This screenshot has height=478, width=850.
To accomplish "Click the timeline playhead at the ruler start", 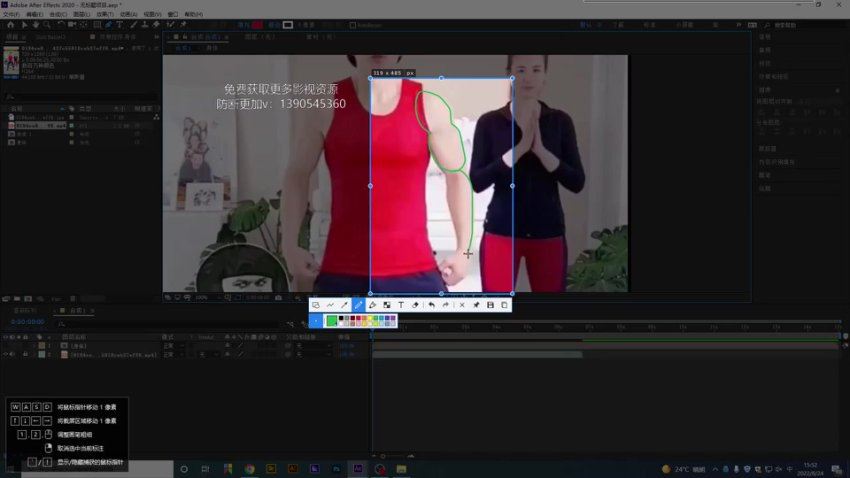I will [x=372, y=331].
